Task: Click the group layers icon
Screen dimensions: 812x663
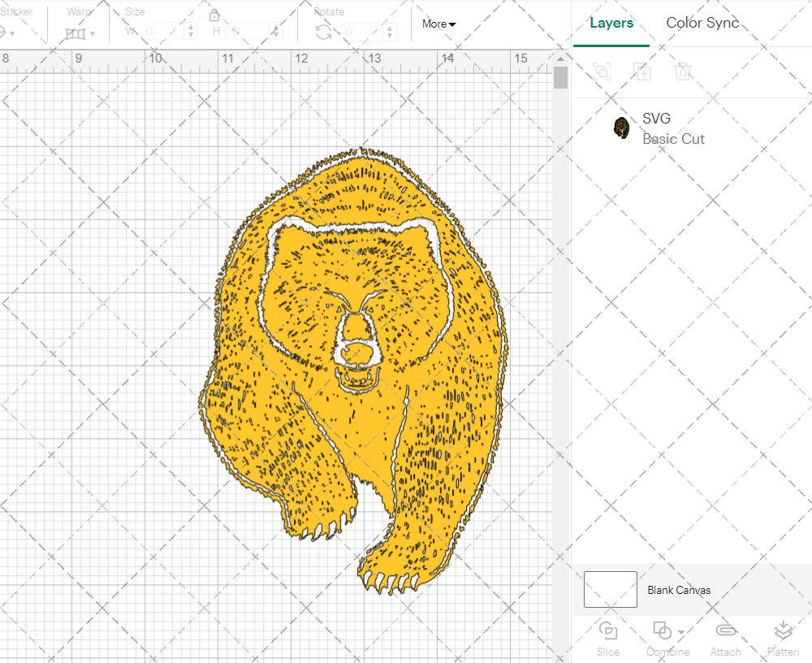Action: point(602,71)
